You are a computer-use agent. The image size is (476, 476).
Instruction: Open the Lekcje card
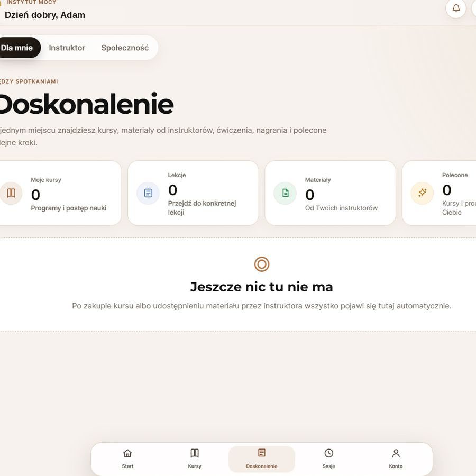tap(193, 193)
